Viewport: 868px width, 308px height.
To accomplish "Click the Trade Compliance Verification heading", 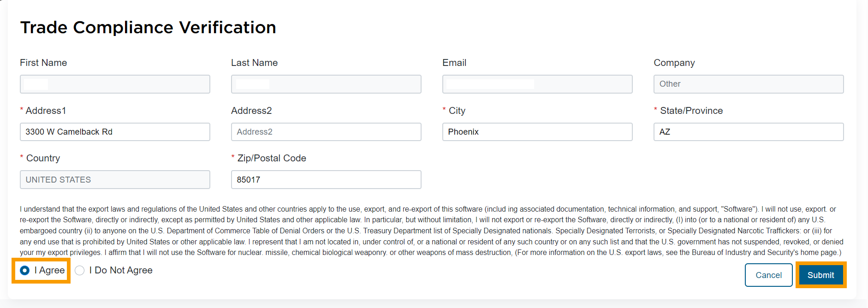I will (x=148, y=28).
